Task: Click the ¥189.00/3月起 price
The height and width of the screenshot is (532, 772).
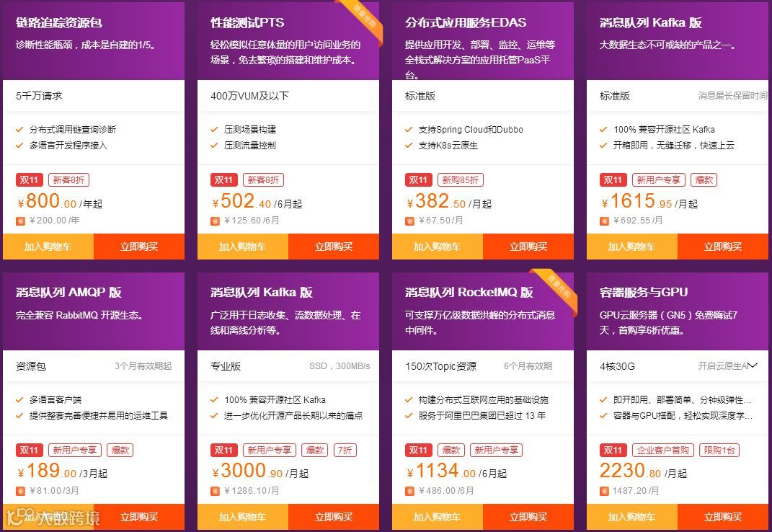Action: click(62, 471)
